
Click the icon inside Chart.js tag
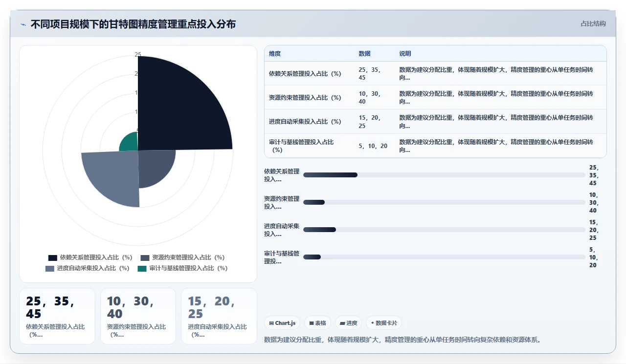[x=271, y=323]
